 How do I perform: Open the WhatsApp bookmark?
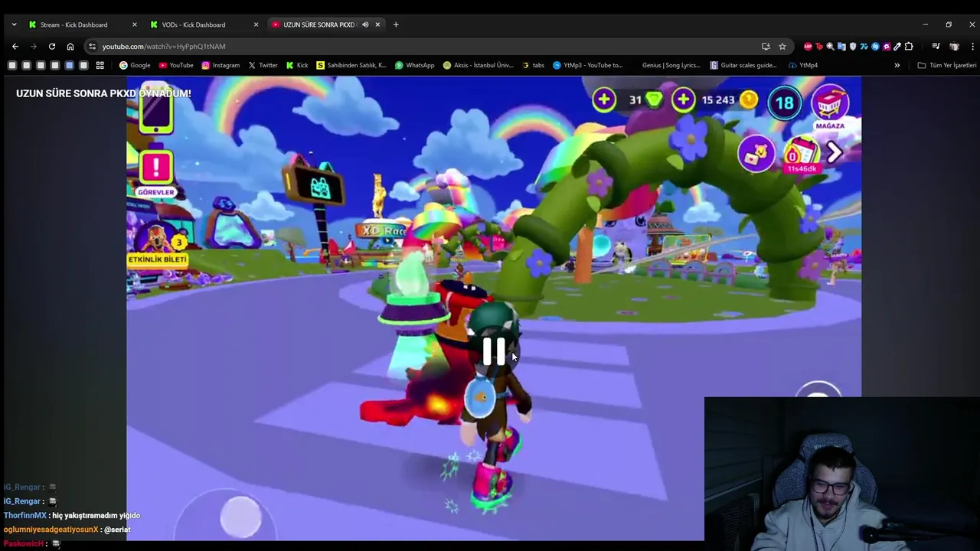[414, 65]
